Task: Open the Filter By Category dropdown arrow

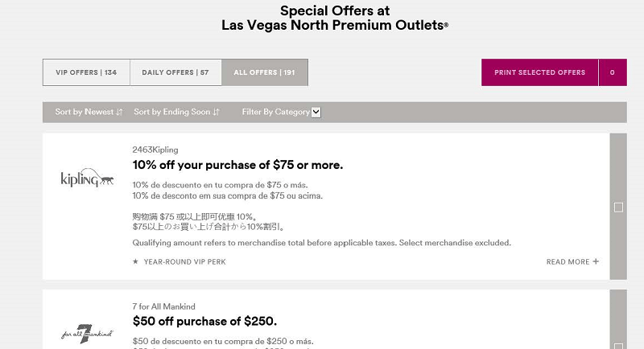Action: pyautogui.click(x=316, y=112)
